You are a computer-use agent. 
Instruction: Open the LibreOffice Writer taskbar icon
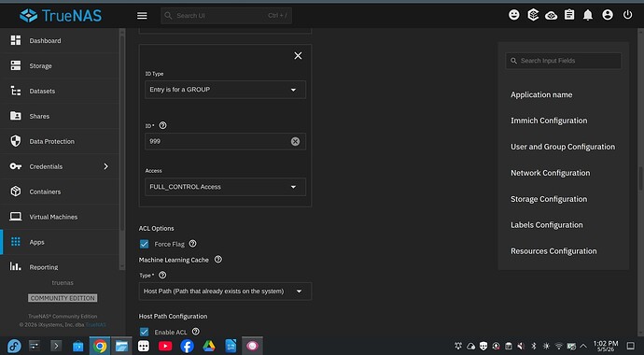pos(231,346)
